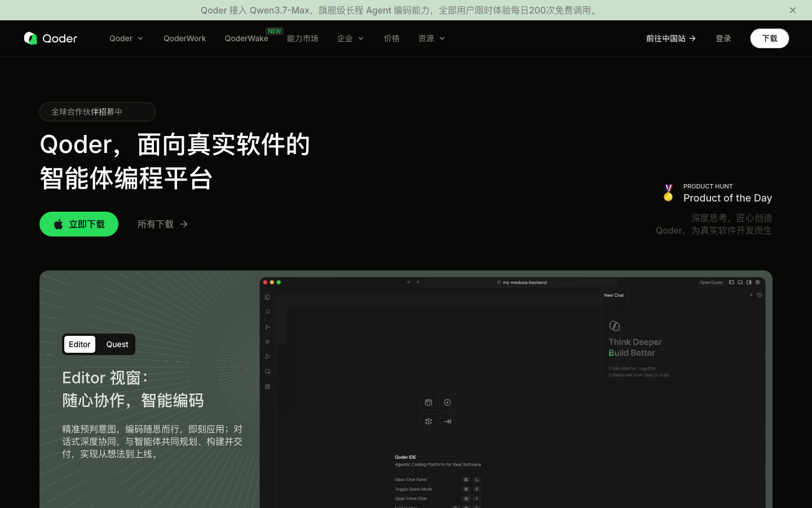Click the chat history clock icon in IDE preview
Screen dimensions: 812x508
pos(760,295)
